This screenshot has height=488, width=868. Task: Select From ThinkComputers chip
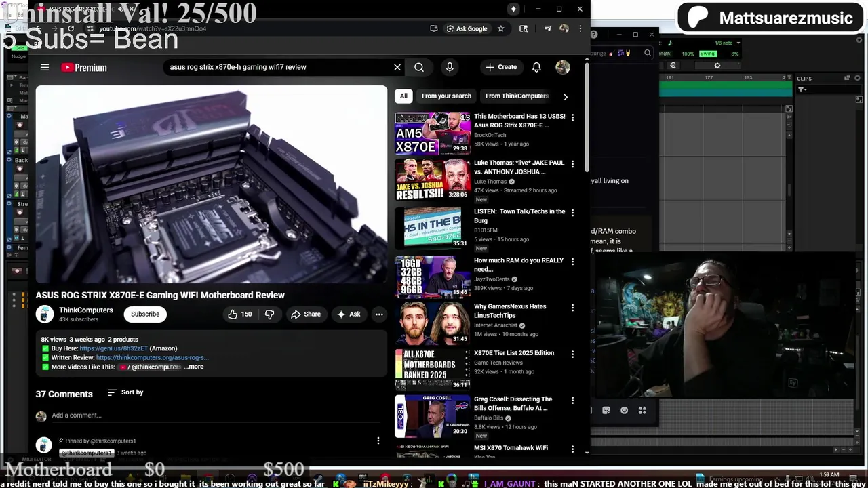pyautogui.click(x=517, y=96)
